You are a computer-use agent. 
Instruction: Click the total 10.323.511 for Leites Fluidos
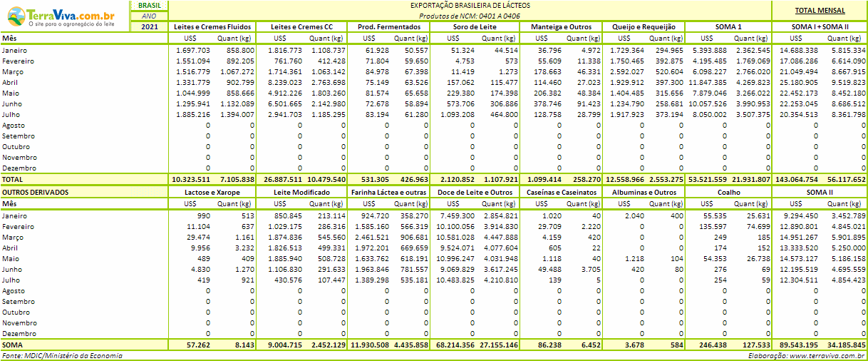191,180
